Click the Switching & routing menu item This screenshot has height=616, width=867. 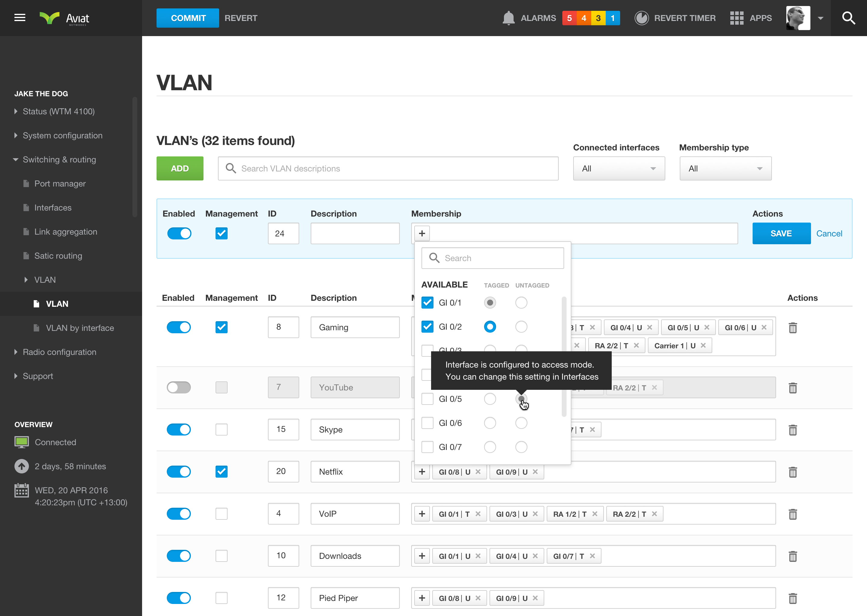(59, 159)
